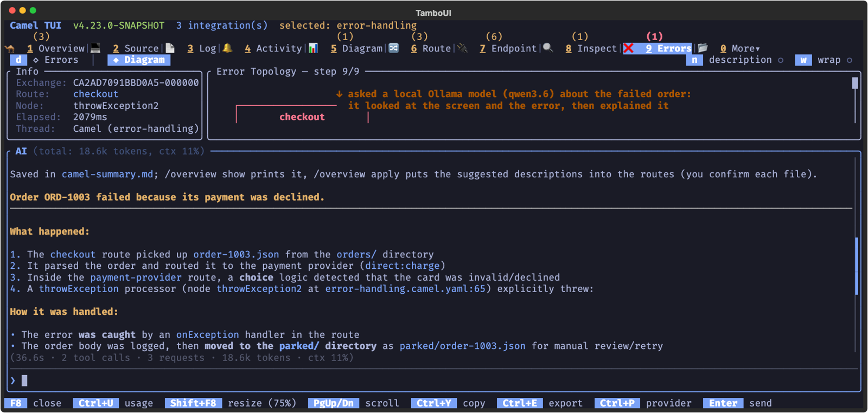Open the 3 Log tab
Image resolution: width=868 pixels, height=413 pixels.
tap(202, 48)
